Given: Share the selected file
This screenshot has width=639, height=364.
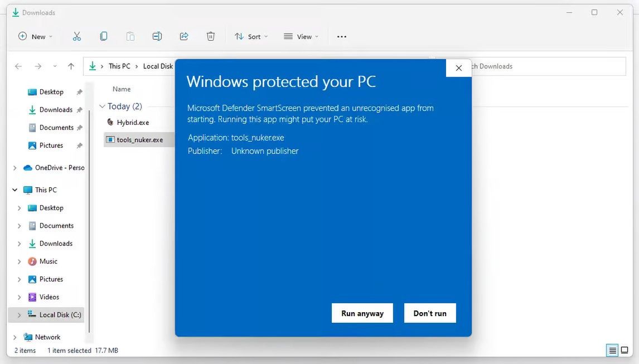Looking at the screenshot, I should [x=184, y=37].
